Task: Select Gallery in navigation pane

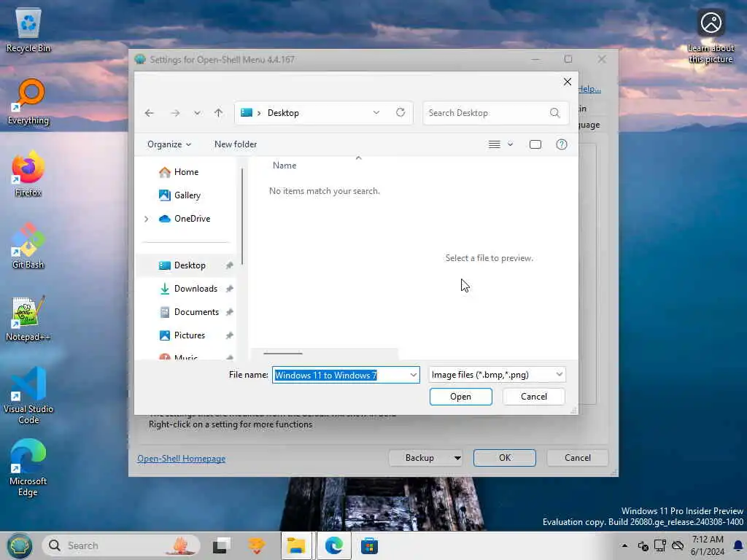Action: (187, 195)
